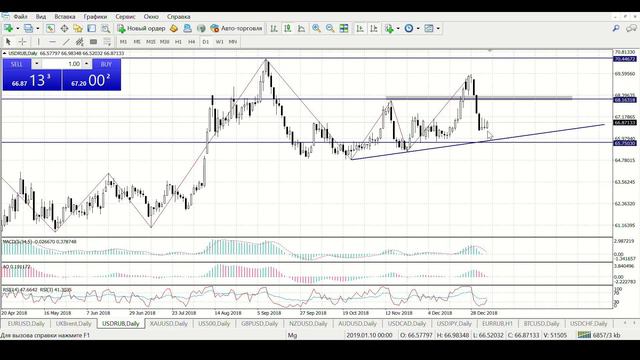The height and width of the screenshot is (360, 640).
Task: Select the equidistant channel drawing tool
Action: 80,42
